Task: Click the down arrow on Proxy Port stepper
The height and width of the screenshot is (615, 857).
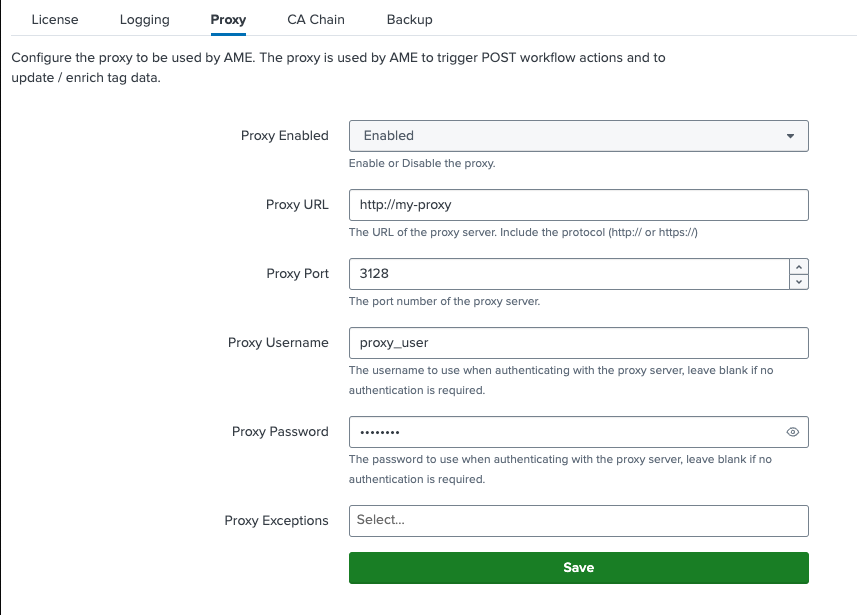Action: pyautogui.click(x=799, y=280)
